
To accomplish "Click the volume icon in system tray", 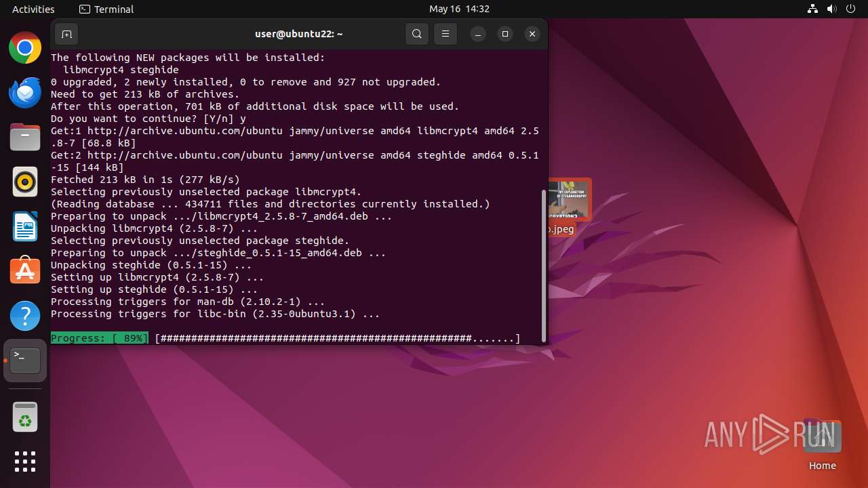I will click(831, 9).
